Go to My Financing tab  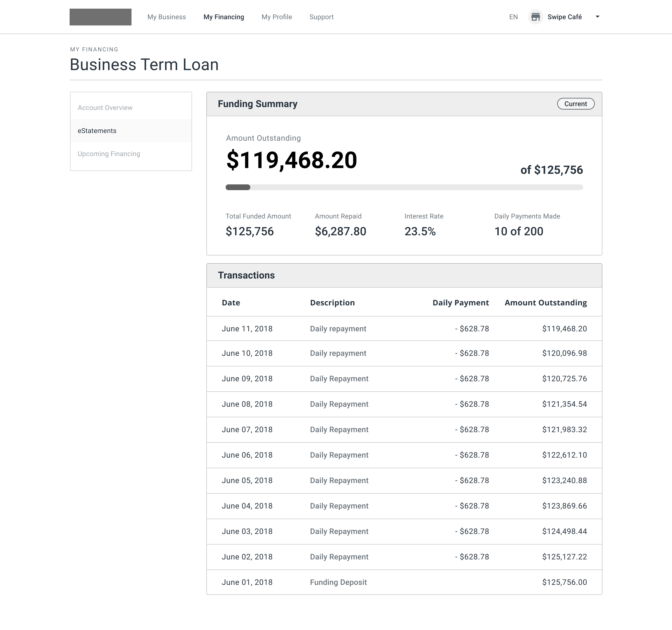223,17
